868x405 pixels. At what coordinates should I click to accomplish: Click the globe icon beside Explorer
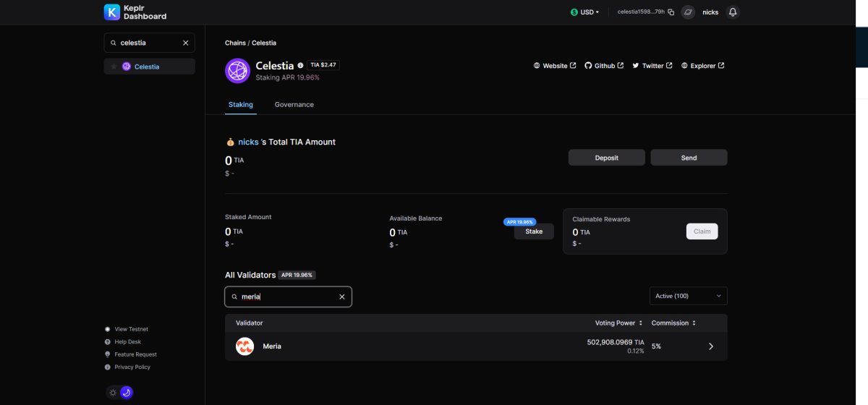(684, 66)
